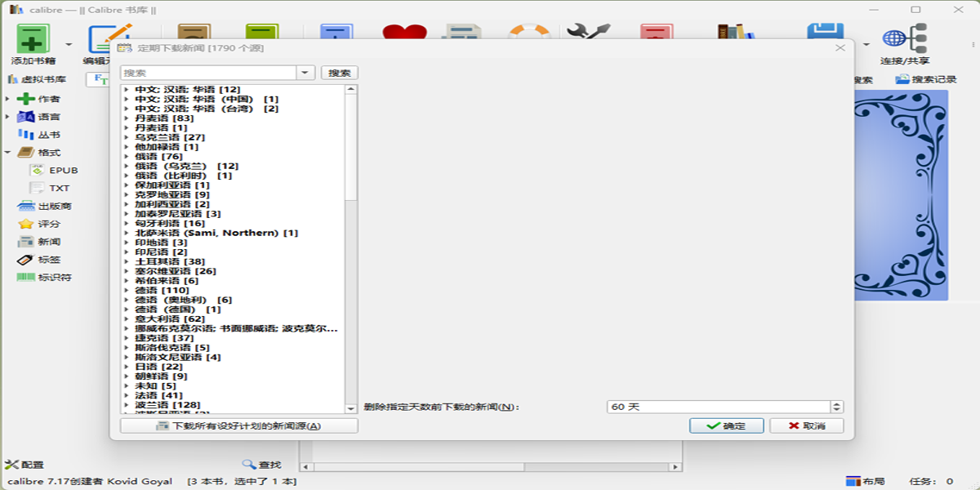Click the 连接/共享 network icon
This screenshot has width=980, height=490.
[x=904, y=38]
